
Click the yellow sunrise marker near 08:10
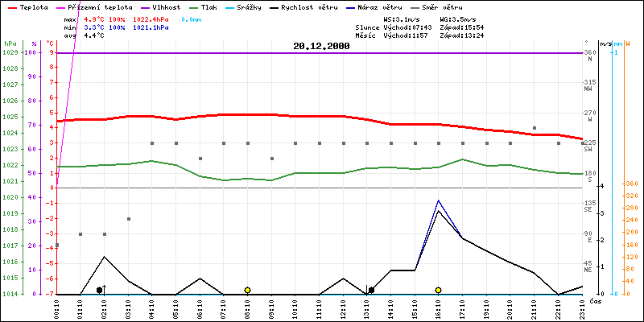(x=247, y=290)
